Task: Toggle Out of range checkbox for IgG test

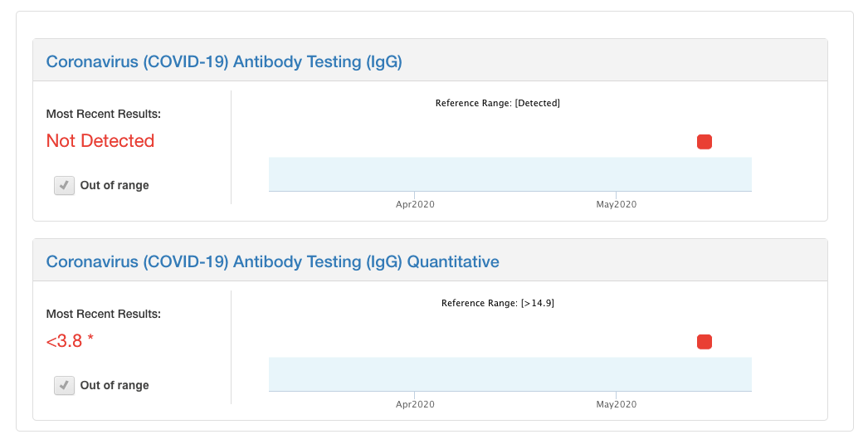Action: click(x=64, y=185)
